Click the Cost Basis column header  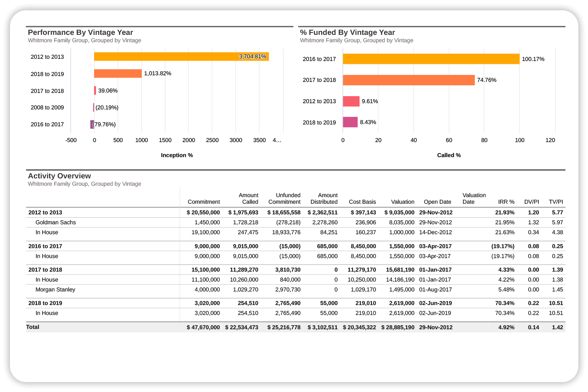point(362,202)
